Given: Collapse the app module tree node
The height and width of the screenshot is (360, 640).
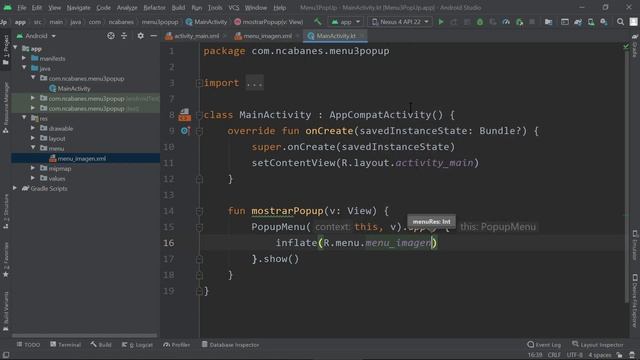Looking at the screenshot, I should click(16, 48).
